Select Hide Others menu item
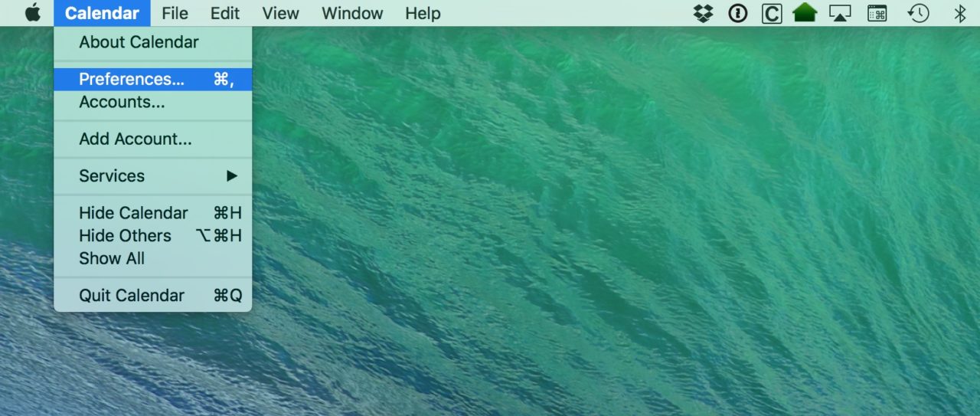The height and width of the screenshot is (416, 980). [153, 235]
